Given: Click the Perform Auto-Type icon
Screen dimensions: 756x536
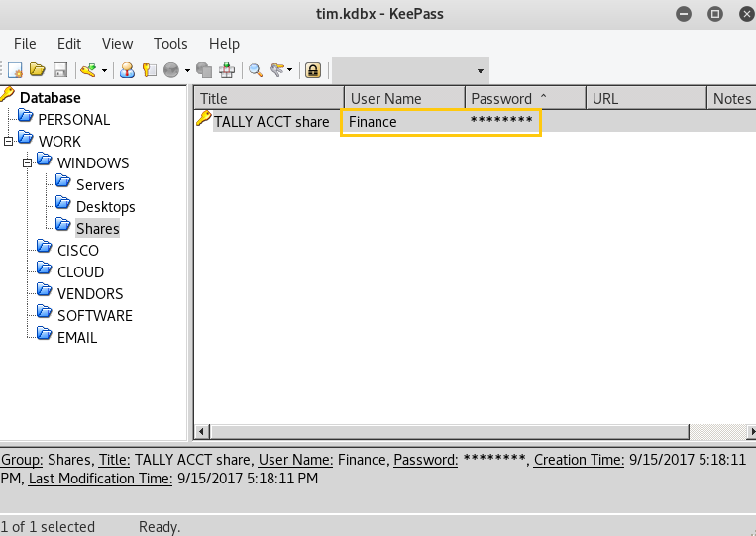Looking at the screenshot, I should click(227, 70).
